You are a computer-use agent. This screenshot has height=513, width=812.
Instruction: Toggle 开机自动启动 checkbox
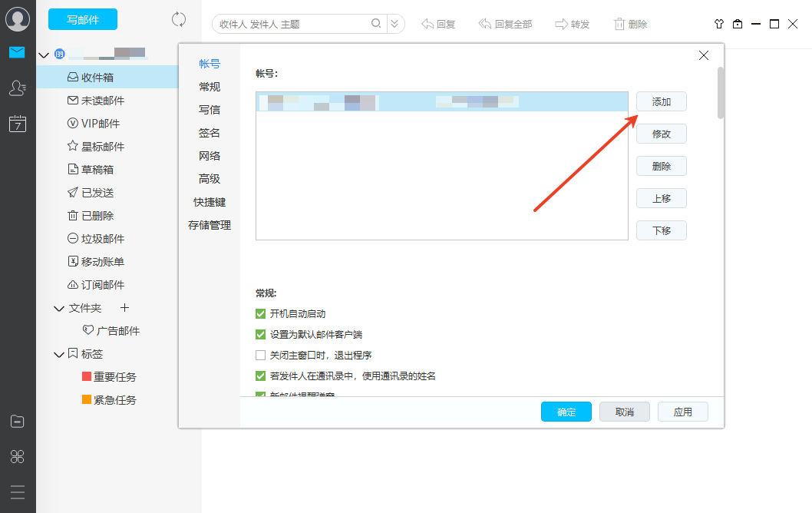tap(260, 314)
